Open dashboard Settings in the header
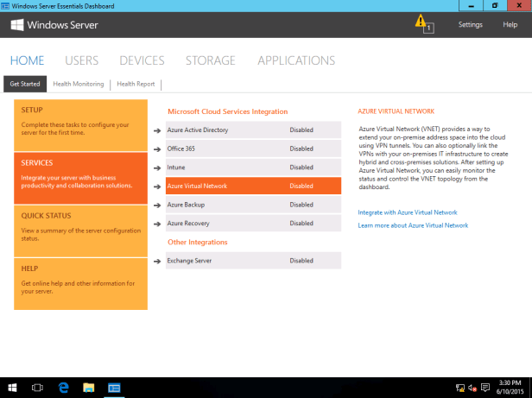532x398 pixels. (470, 24)
